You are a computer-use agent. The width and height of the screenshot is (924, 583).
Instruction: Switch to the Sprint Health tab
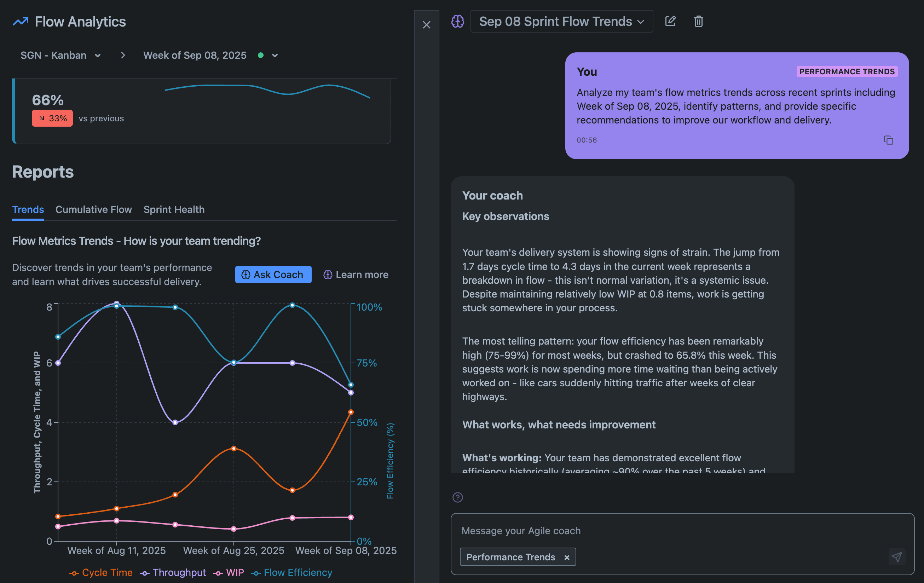[174, 209]
